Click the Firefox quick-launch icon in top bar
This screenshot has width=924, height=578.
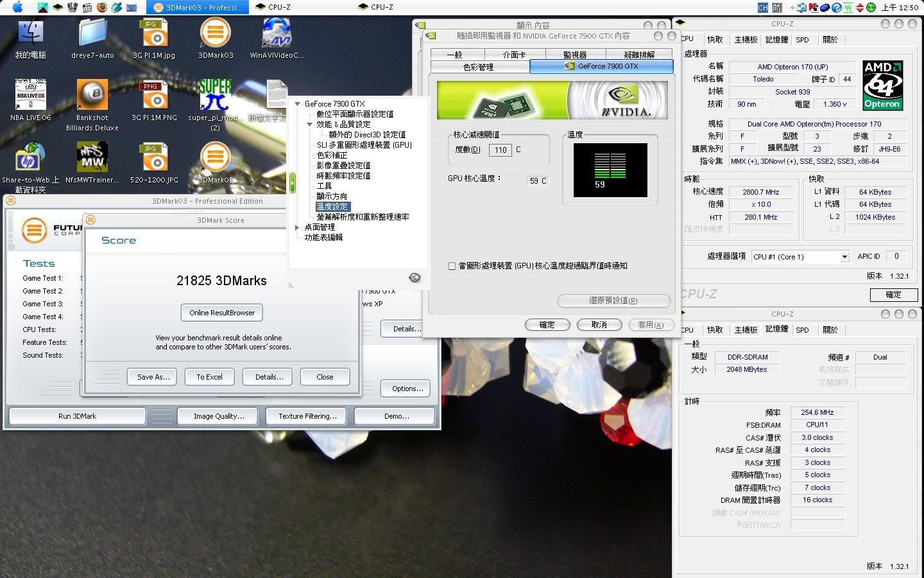click(x=102, y=8)
